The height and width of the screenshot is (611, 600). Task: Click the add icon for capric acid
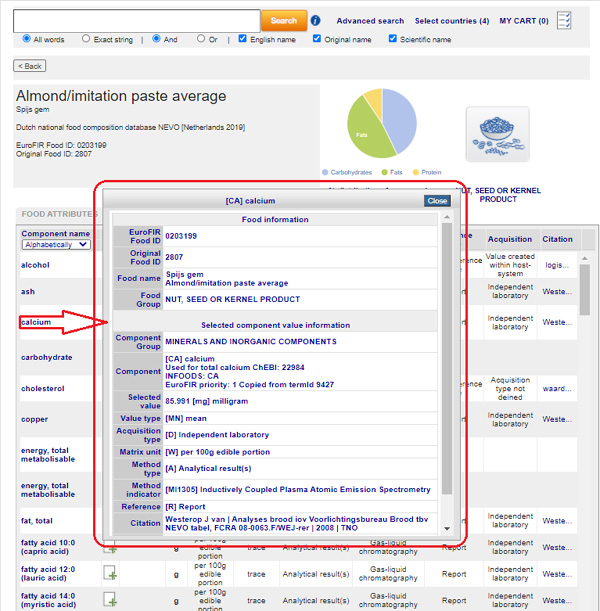(x=110, y=547)
